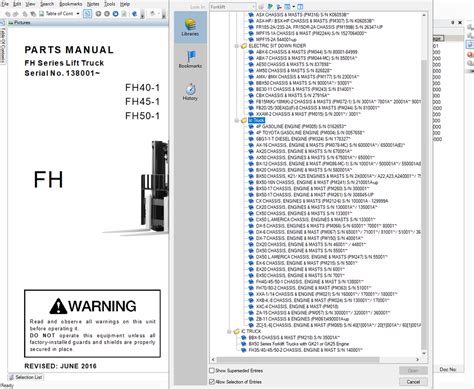Toggle the Show Superseded Entries checkbox
The width and height of the screenshot is (474, 389).
click(x=212, y=370)
